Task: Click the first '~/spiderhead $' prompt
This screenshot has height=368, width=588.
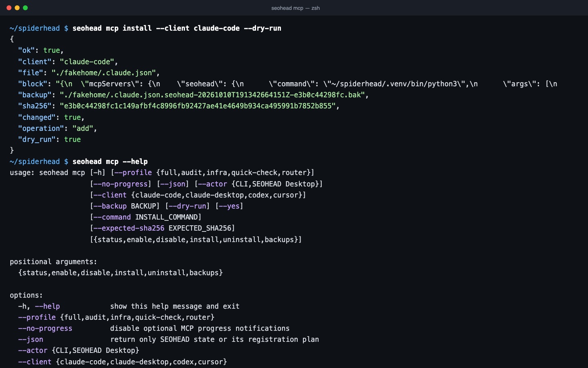Action: point(39,28)
